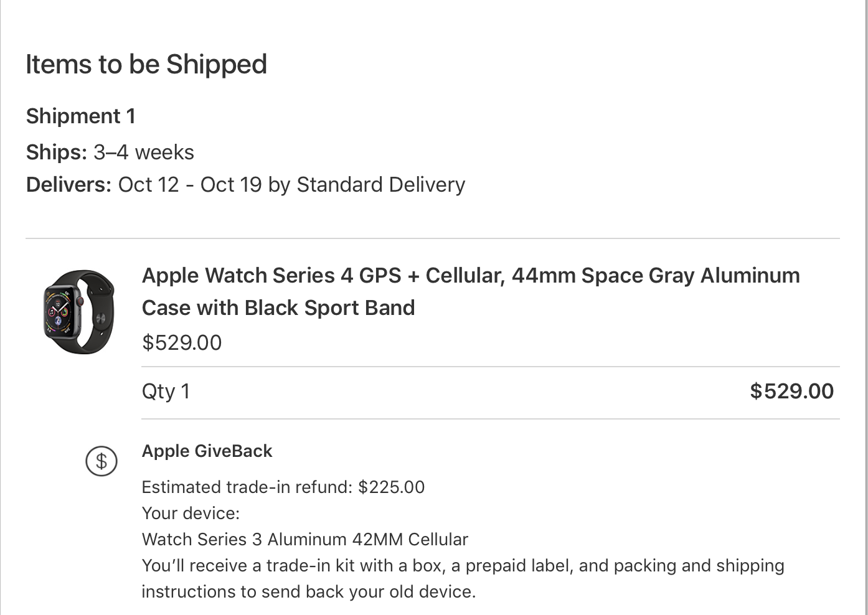Click Case with Black Sport Band text
868x615 pixels.
(x=278, y=308)
